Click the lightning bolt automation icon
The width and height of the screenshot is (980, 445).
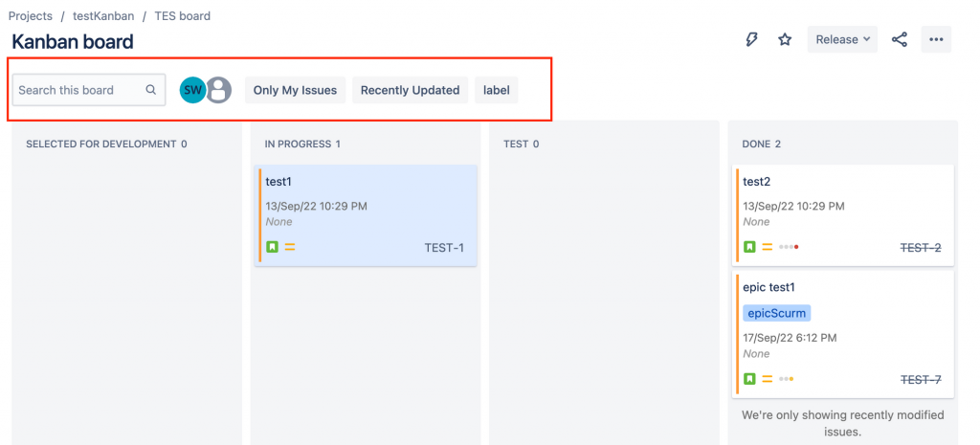click(752, 39)
